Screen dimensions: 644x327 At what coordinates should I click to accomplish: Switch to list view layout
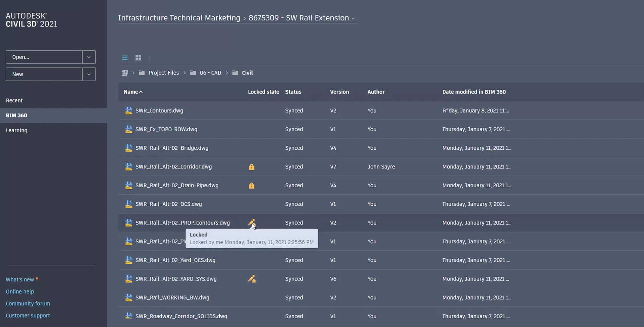(x=125, y=58)
